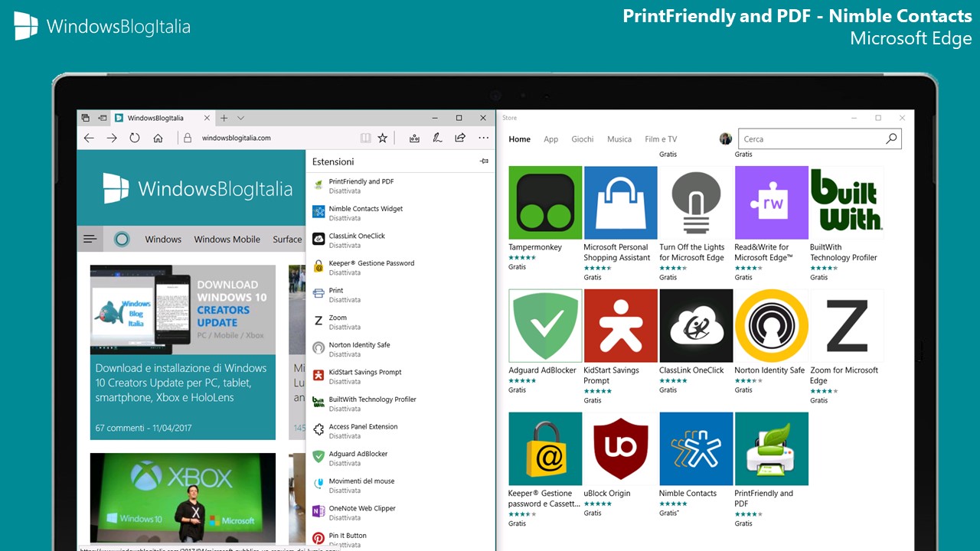This screenshot has height=551, width=980.
Task: Click the Edge forward arrow button
Action: (x=112, y=138)
